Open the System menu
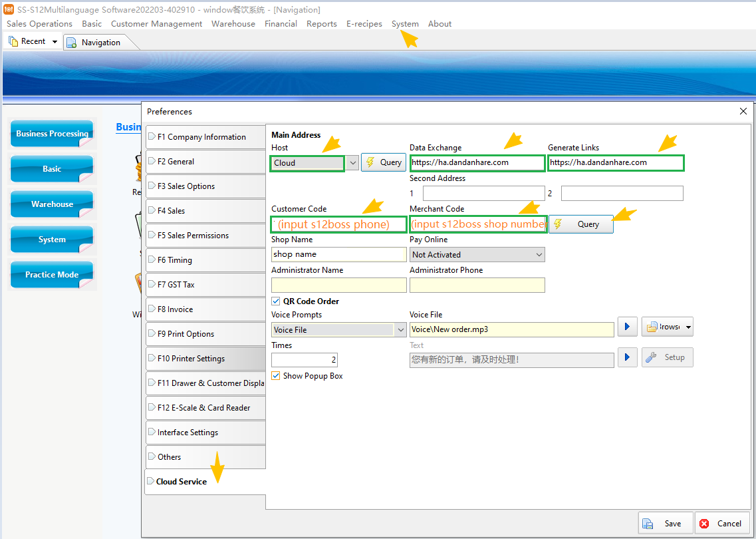 click(x=405, y=24)
